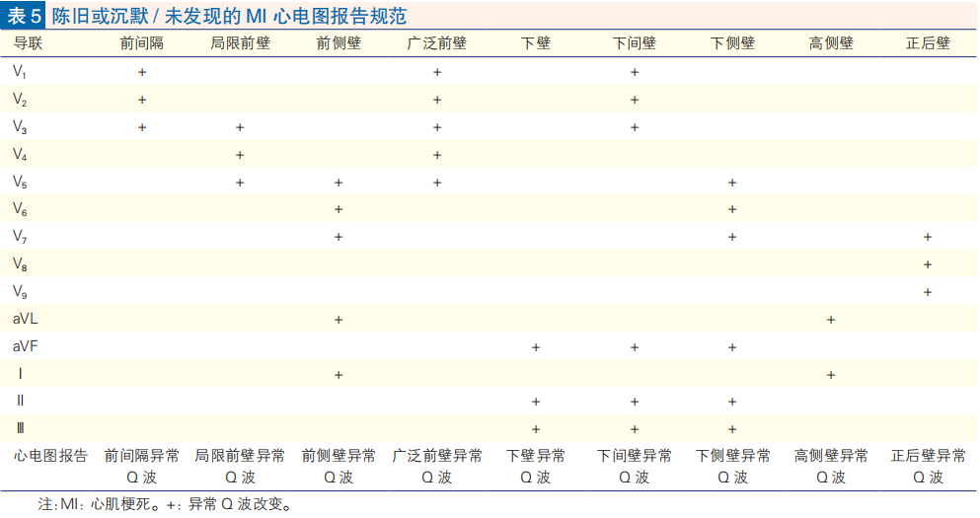Click the plus sign in V1 row under 前间隔

click(141, 72)
